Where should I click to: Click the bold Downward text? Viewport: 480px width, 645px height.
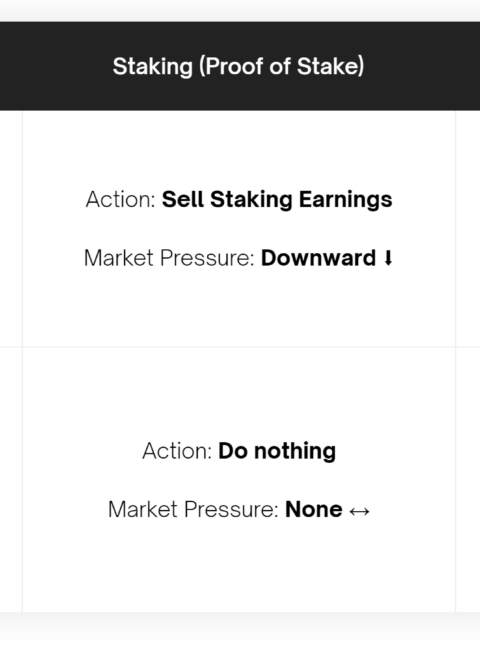pos(318,258)
